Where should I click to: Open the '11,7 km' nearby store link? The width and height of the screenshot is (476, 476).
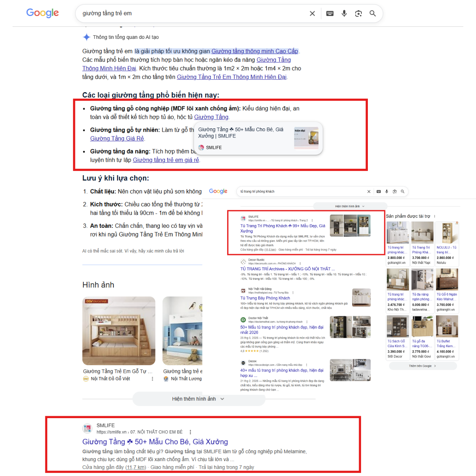pyautogui.click(x=136, y=467)
